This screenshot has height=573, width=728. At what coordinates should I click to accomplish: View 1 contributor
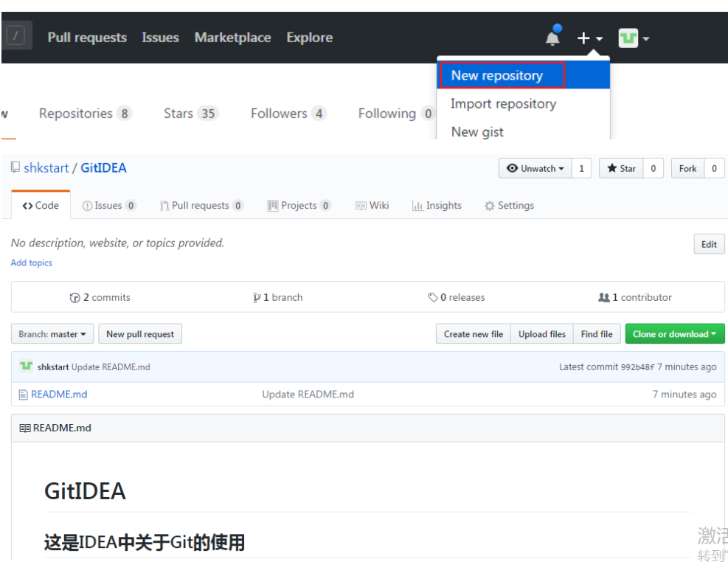point(634,297)
